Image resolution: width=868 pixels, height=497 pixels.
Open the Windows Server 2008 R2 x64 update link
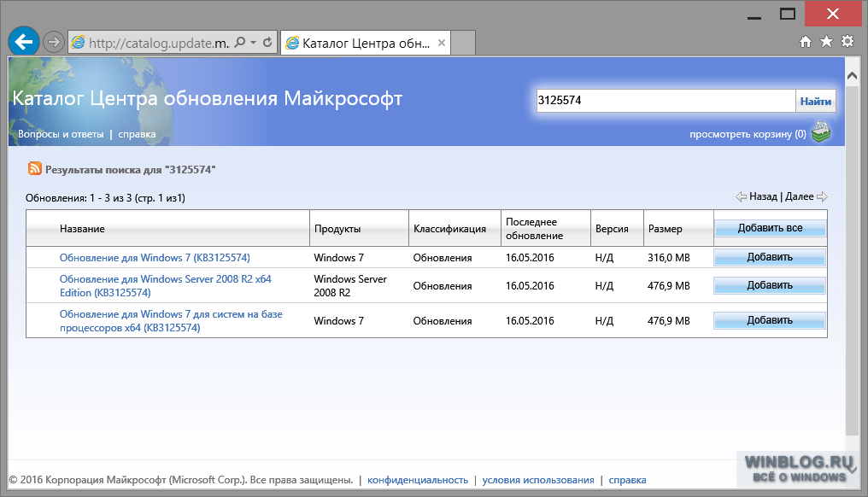point(166,286)
